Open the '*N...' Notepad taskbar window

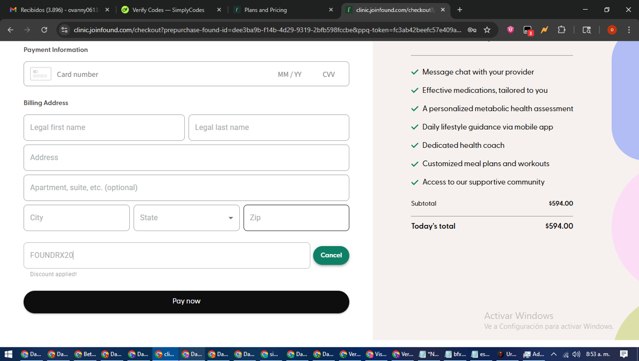point(429,354)
